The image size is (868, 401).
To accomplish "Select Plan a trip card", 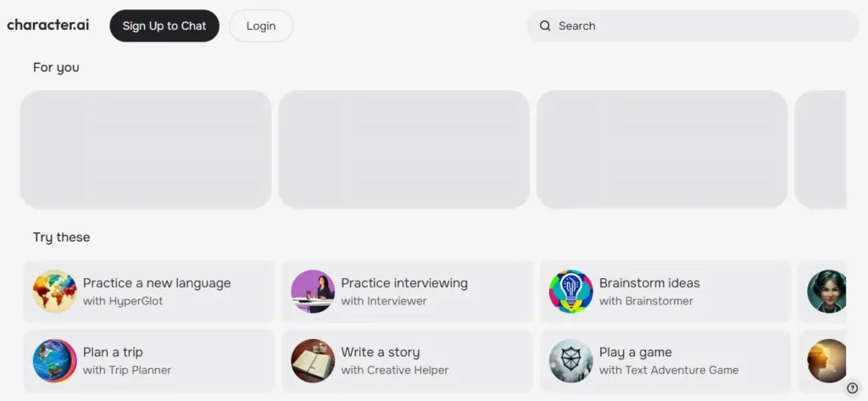I will click(x=149, y=360).
